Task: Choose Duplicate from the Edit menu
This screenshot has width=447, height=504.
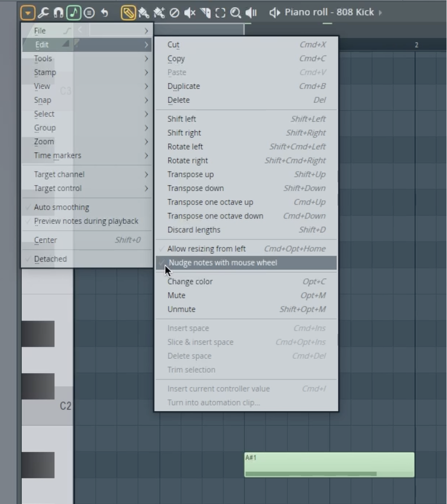Action: 184,86
